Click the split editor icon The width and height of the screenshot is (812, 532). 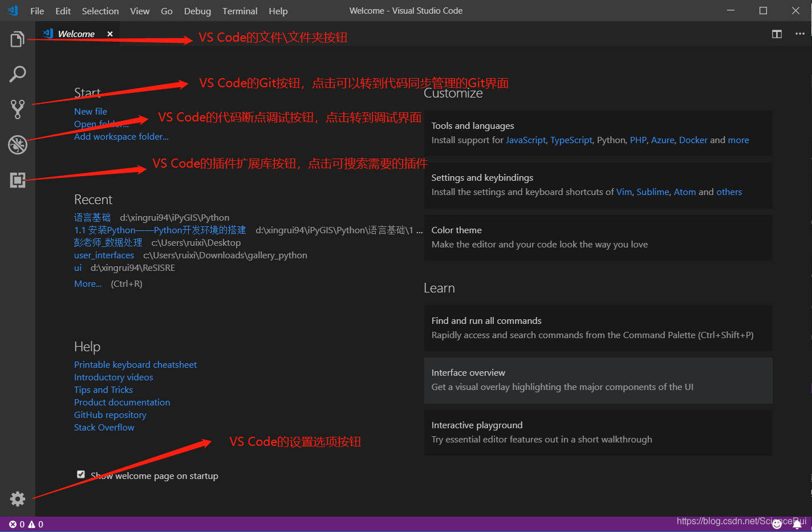tap(777, 34)
